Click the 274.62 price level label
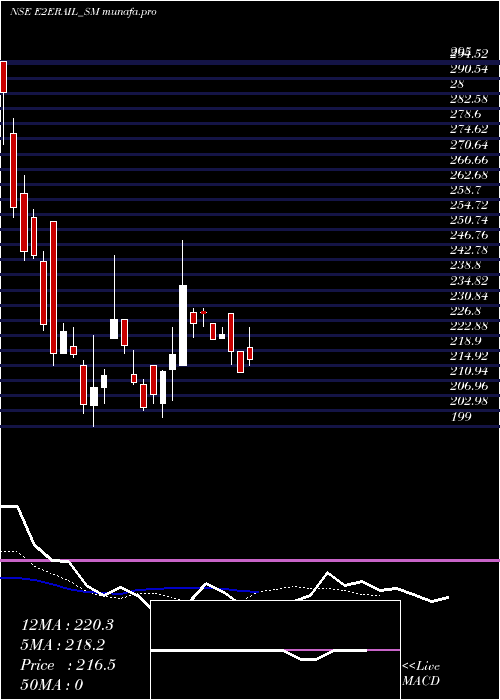This screenshot has height=700, width=500. pos(469,129)
